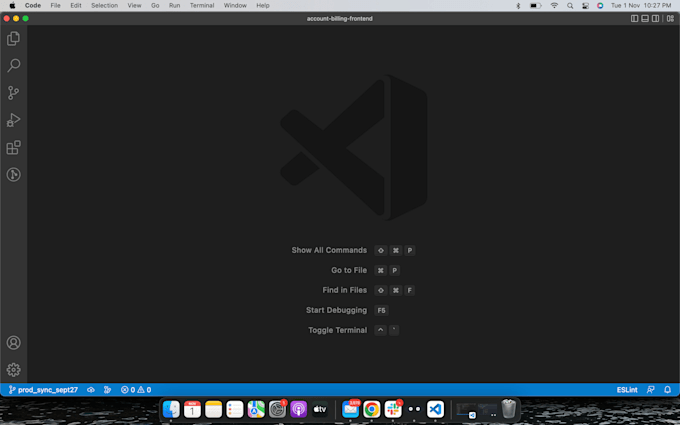Screen dimensions: 680x425
Task: Click the errors and warnings count
Action: coord(136,389)
